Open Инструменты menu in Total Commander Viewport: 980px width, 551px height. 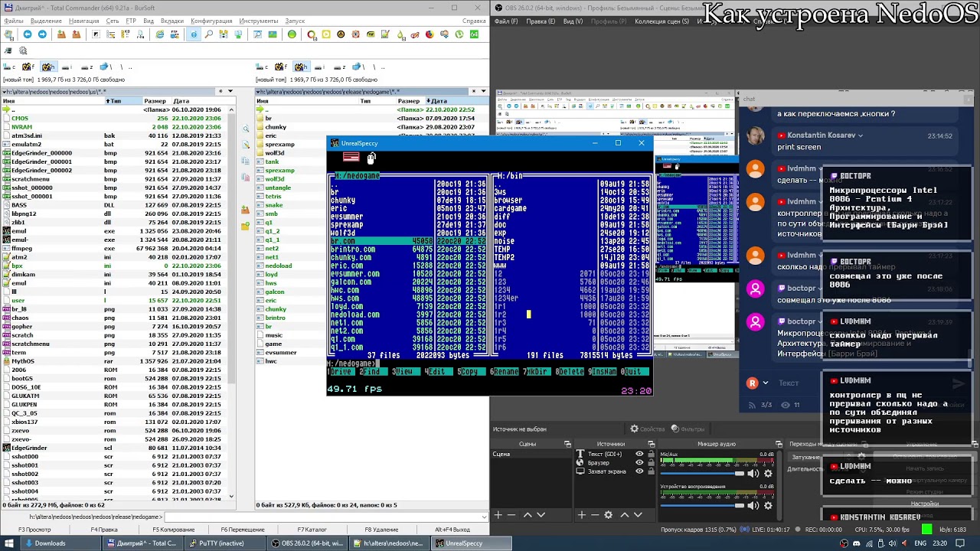pos(258,21)
